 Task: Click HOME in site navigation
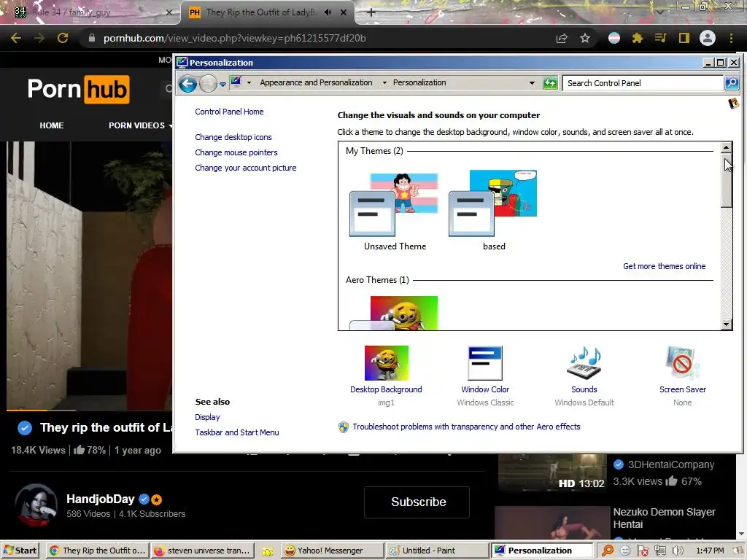click(52, 125)
